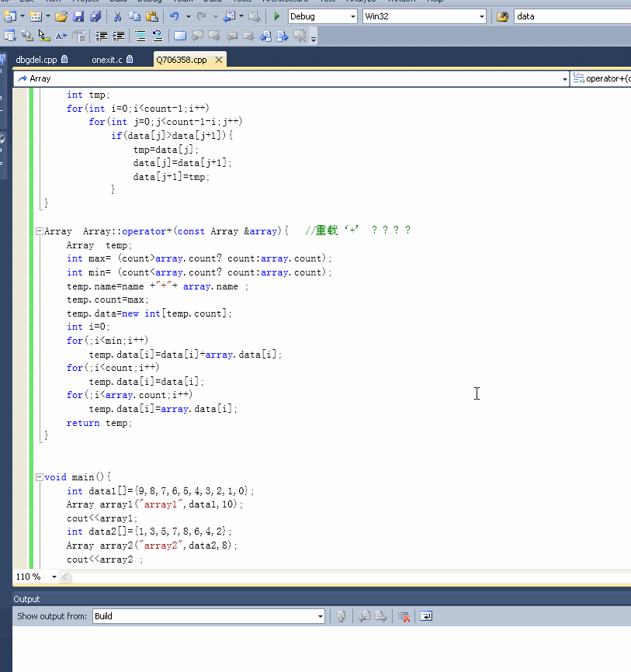Cut the selection with the scissors icon
Image resolution: width=631 pixels, height=672 pixels.
point(117,16)
